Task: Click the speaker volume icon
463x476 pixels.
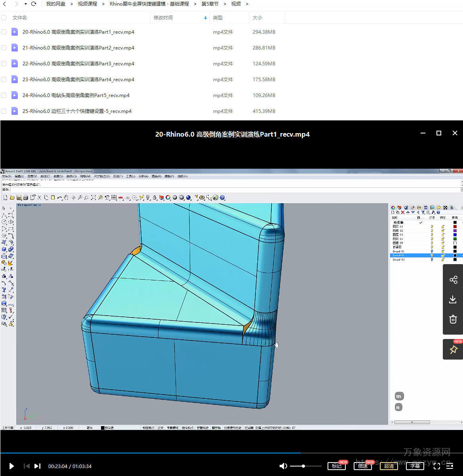Action: 283,466
